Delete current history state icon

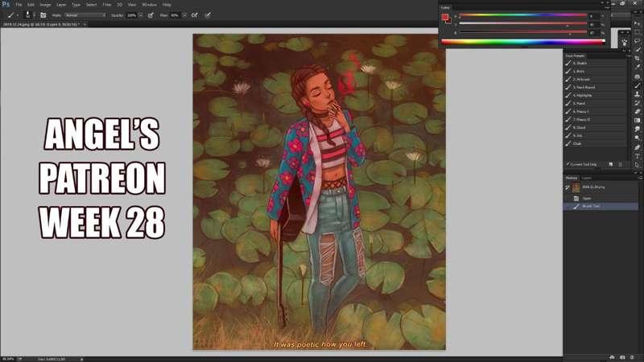click(x=633, y=357)
